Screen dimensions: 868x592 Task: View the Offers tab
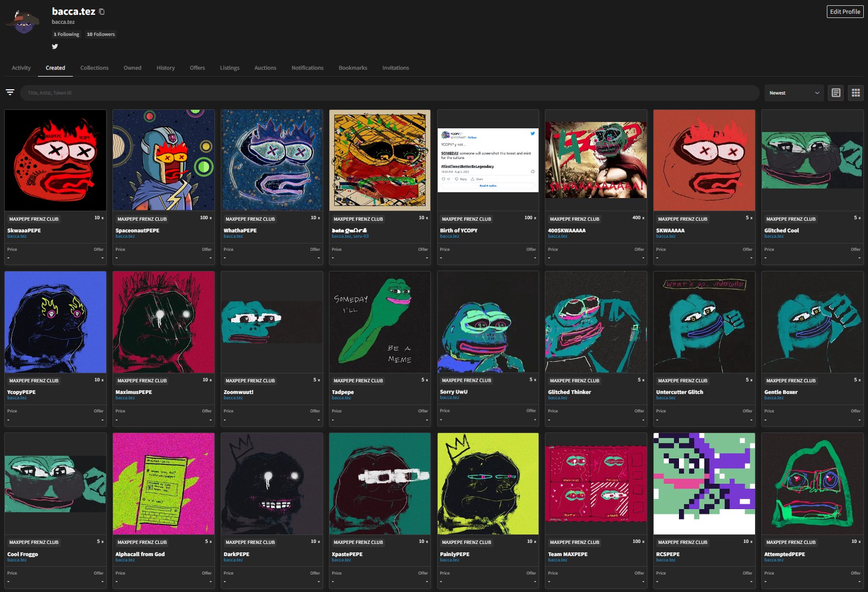click(x=197, y=68)
